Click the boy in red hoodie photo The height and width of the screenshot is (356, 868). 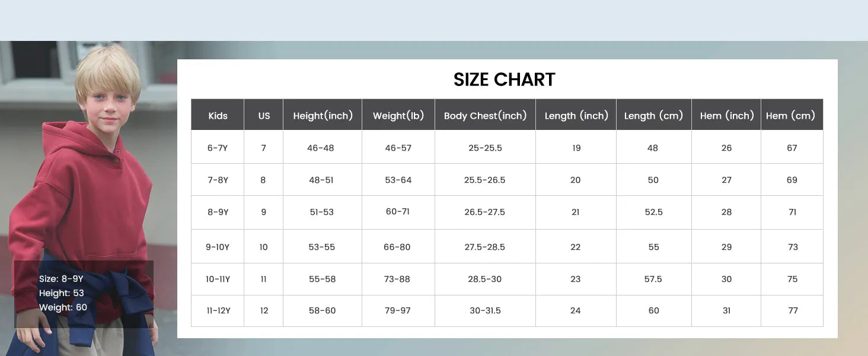[89, 178]
